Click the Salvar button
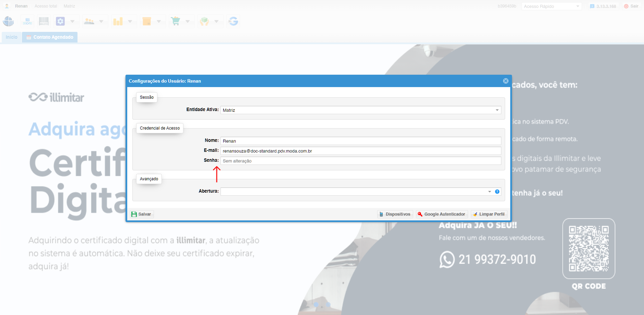Image resolution: width=644 pixels, height=315 pixels. (142, 214)
